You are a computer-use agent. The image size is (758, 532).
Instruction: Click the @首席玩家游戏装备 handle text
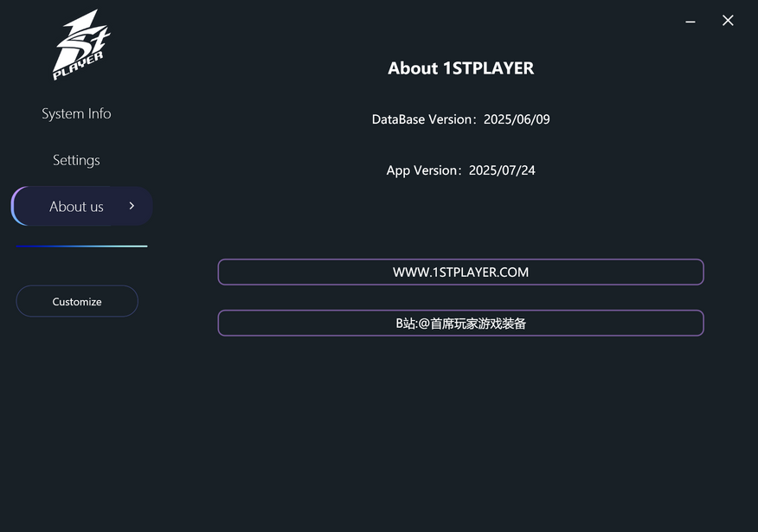coord(472,324)
